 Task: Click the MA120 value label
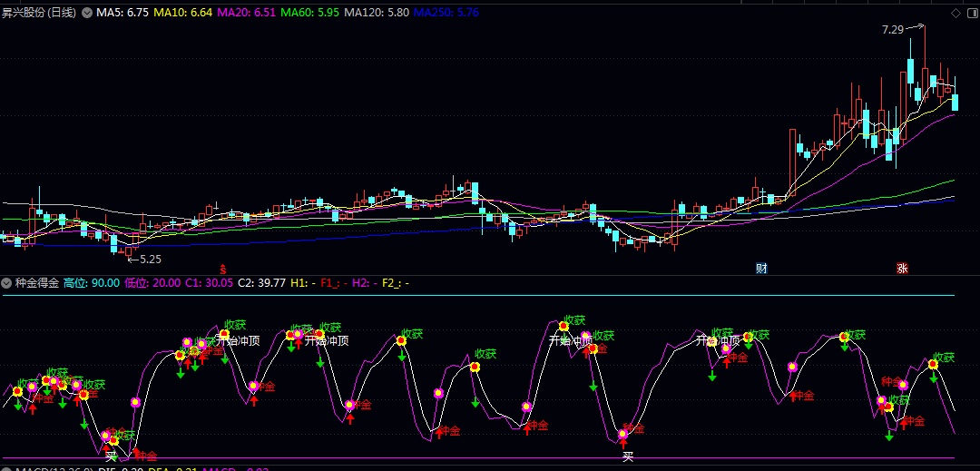tap(376, 13)
